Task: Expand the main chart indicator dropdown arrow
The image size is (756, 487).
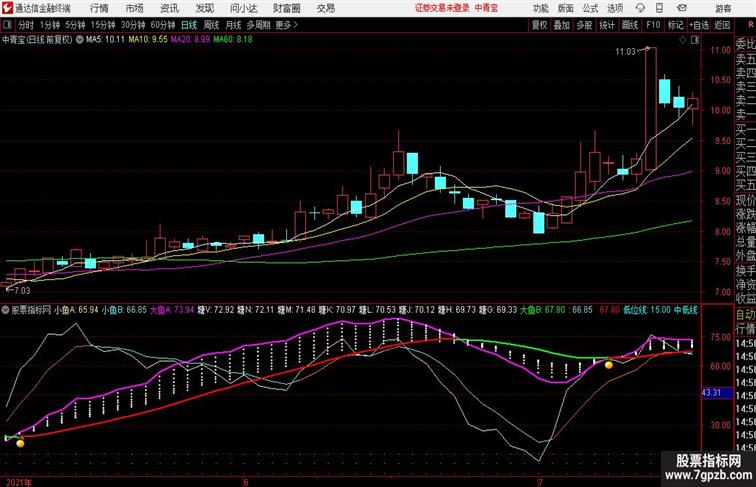Action: pyautogui.click(x=79, y=40)
